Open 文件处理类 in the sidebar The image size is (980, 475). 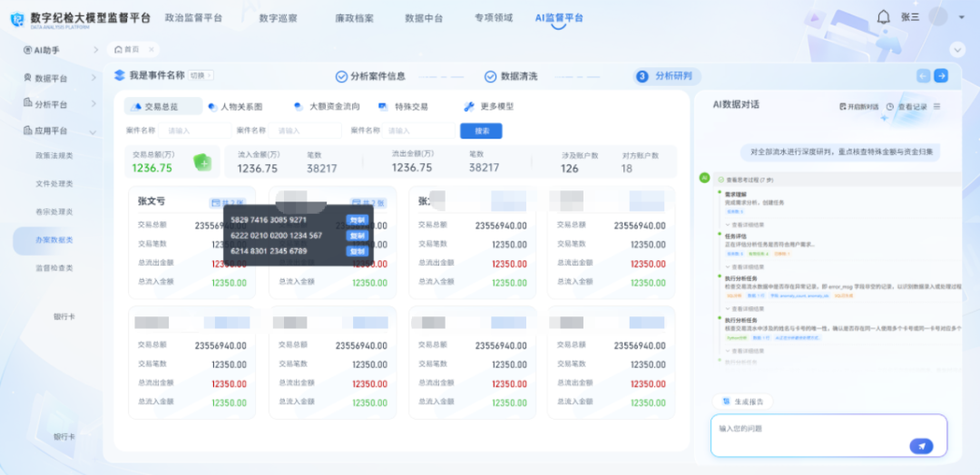tap(54, 184)
